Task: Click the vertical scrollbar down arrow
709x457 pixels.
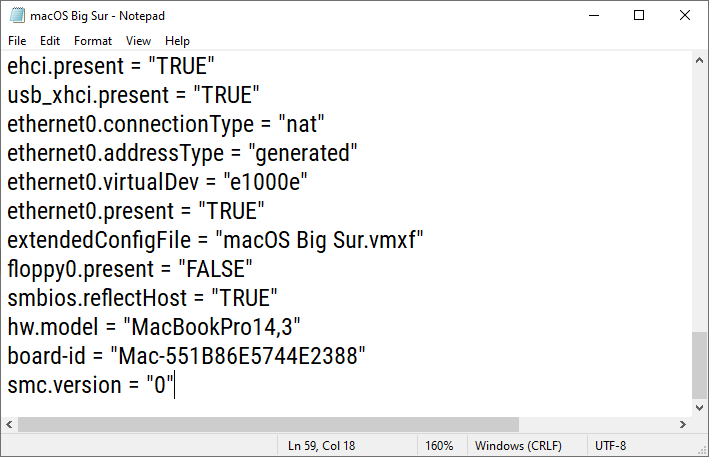Action: tap(699, 407)
